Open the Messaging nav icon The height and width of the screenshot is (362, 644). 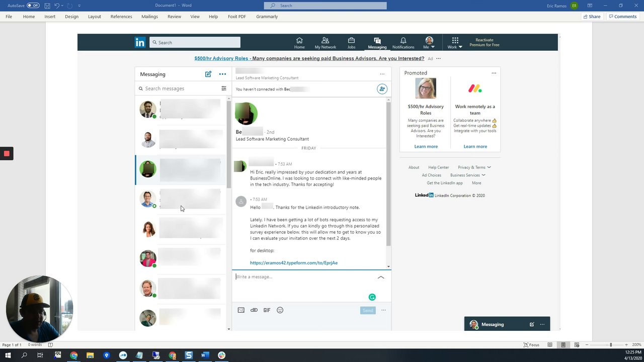point(377,43)
